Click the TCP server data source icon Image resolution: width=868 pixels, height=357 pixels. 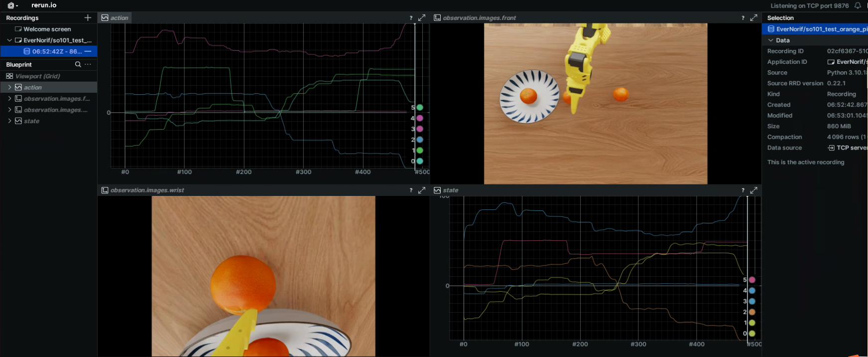pos(831,148)
